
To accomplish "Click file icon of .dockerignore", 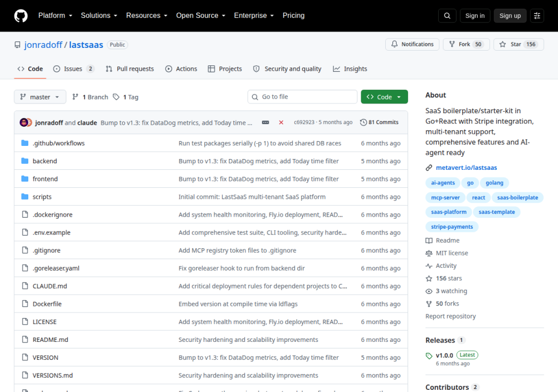I will pos(25,214).
